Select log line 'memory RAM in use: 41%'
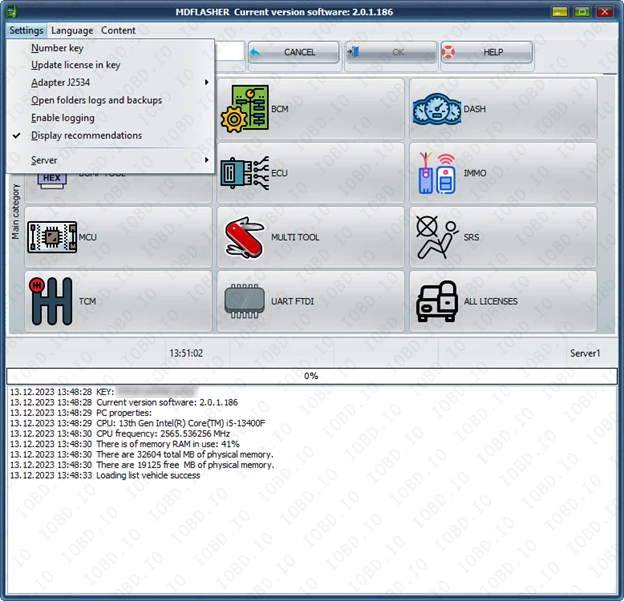 [125, 444]
